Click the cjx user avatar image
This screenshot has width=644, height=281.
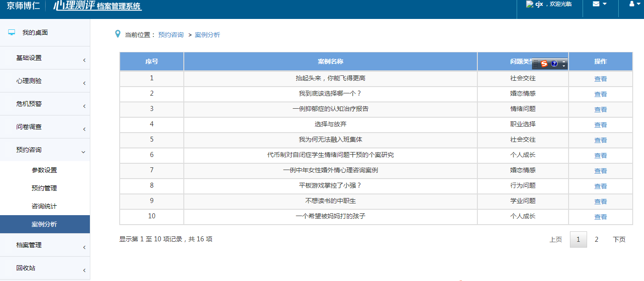click(x=530, y=4)
